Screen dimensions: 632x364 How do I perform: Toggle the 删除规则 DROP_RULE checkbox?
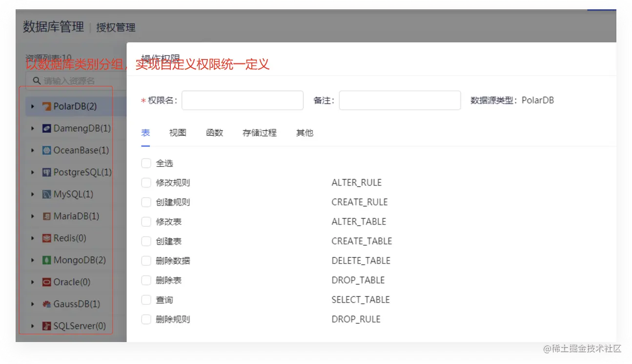146,319
